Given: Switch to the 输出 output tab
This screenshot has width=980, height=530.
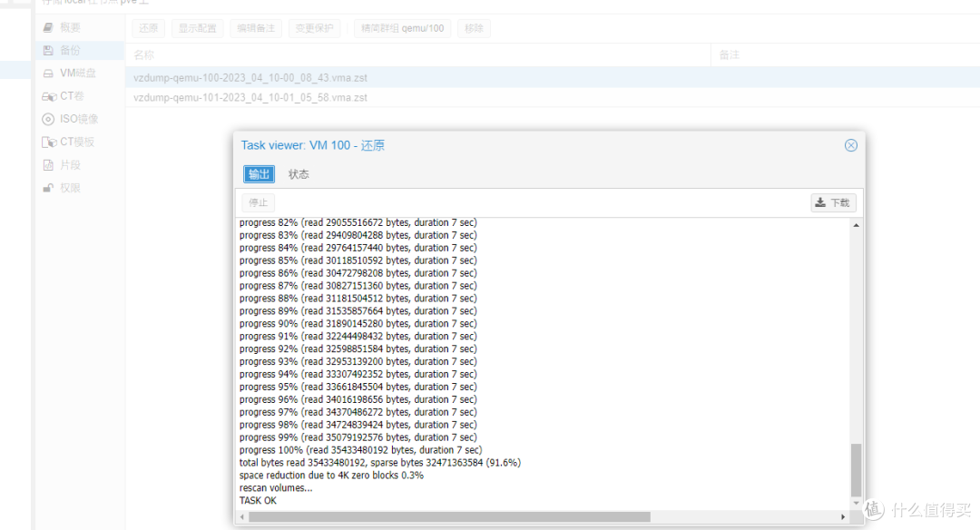Looking at the screenshot, I should [x=259, y=174].
